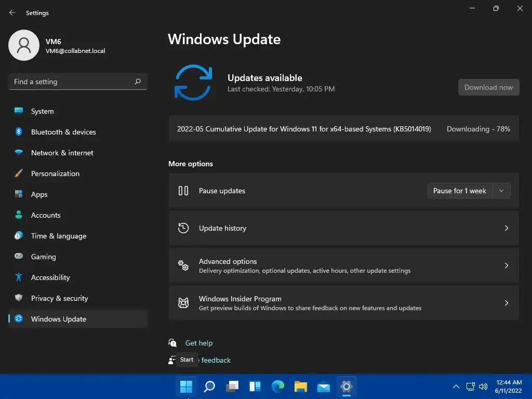
Task: Open the Mail app from taskbar
Action: point(323,387)
